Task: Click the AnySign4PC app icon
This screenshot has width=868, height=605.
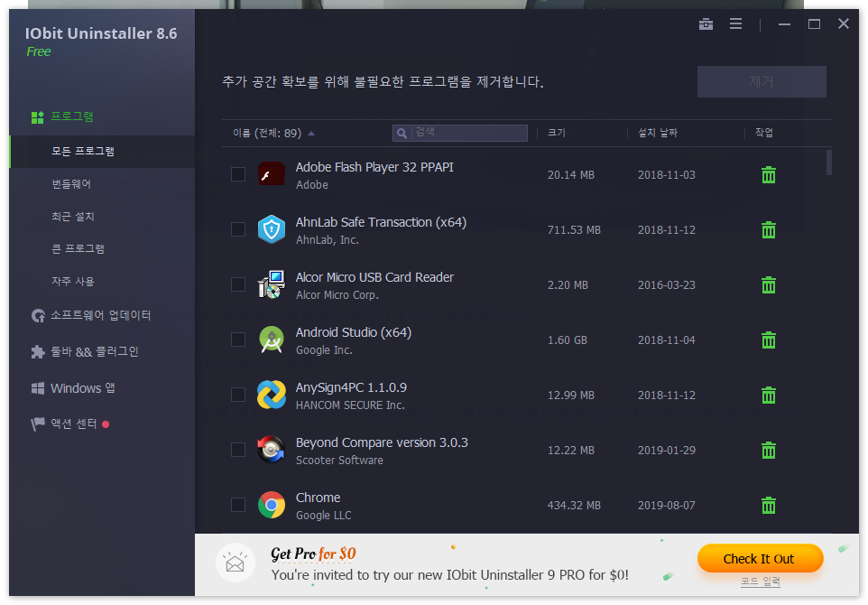Action: (272, 395)
